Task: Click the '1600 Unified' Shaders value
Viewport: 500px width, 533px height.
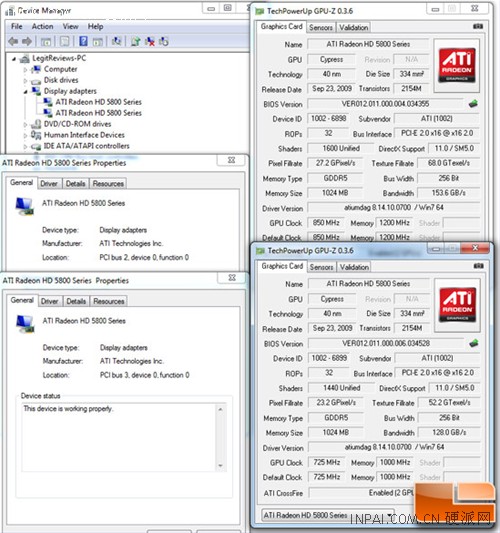Action: pos(341,148)
